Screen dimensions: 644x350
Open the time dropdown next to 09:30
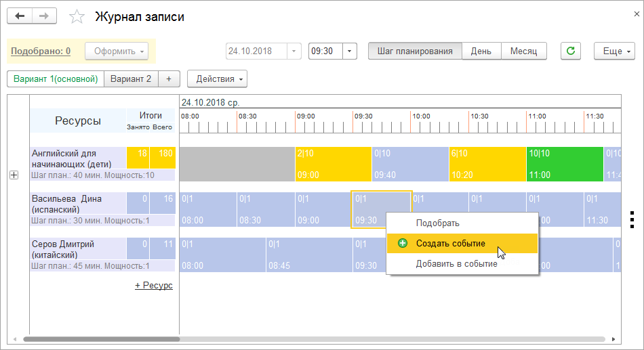click(x=350, y=51)
